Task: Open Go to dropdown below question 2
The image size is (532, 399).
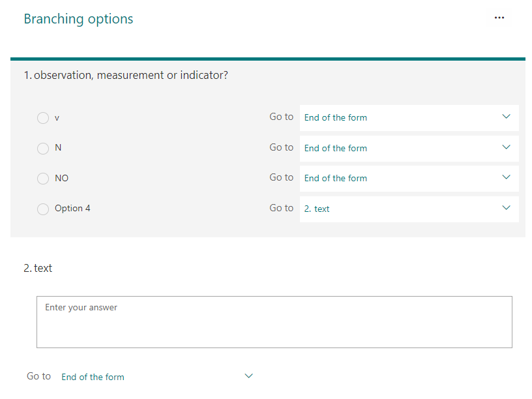Action: pos(157,377)
